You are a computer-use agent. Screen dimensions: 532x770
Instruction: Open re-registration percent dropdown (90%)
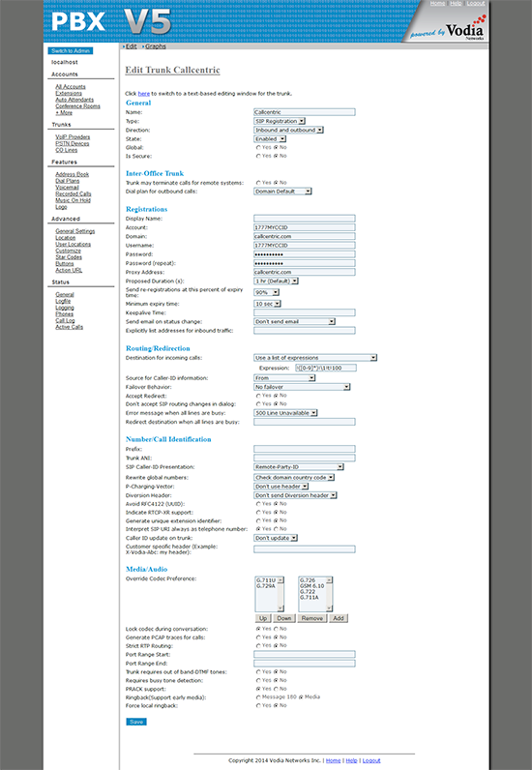coord(266,292)
